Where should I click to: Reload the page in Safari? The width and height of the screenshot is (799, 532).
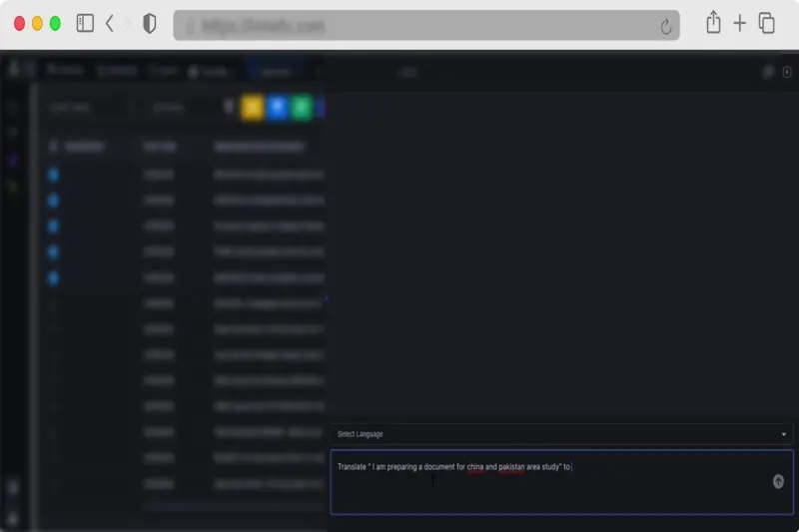pos(665,26)
